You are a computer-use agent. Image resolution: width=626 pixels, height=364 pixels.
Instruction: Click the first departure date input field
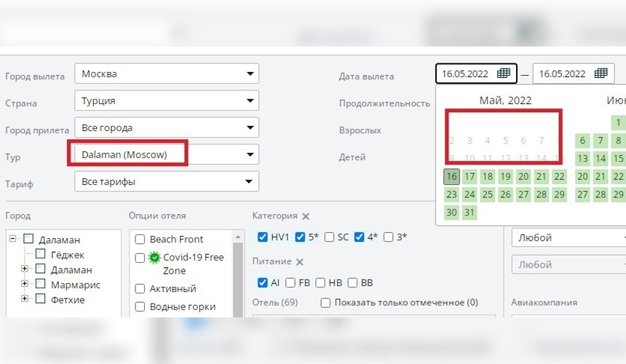tap(467, 74)
